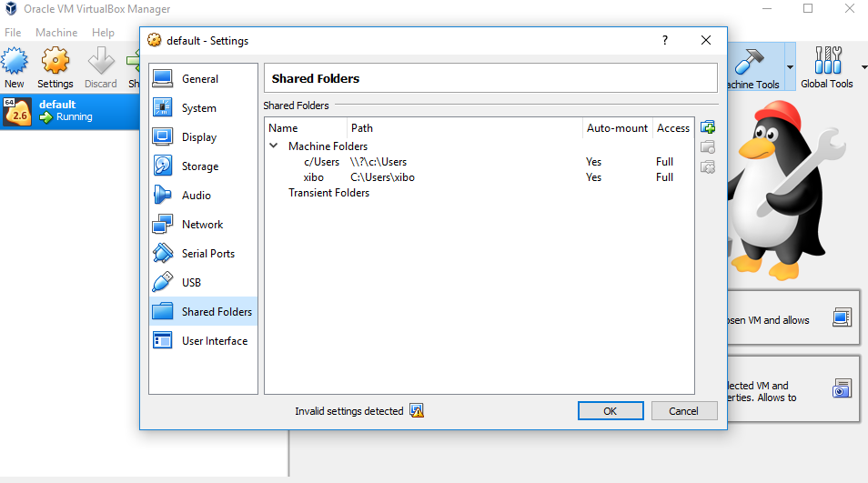Open the Help menu
This screenshot has width=868, height=483.
[x=103, y=32]
